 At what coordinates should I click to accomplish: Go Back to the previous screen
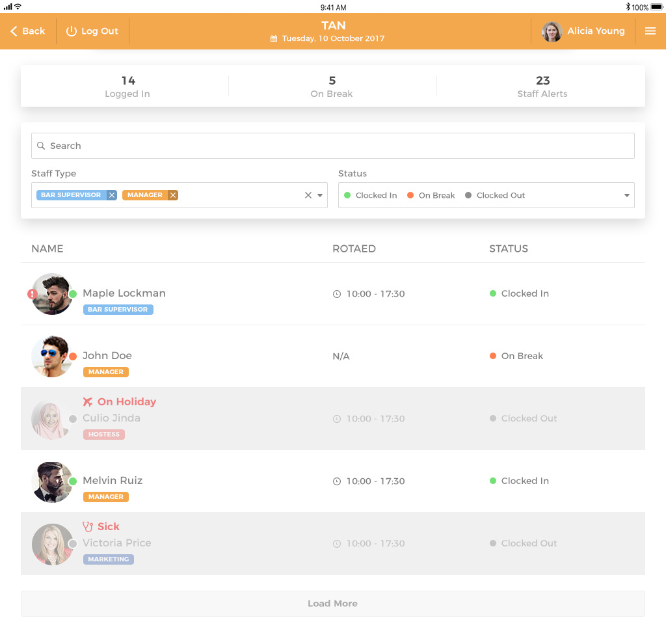(28, 31)
